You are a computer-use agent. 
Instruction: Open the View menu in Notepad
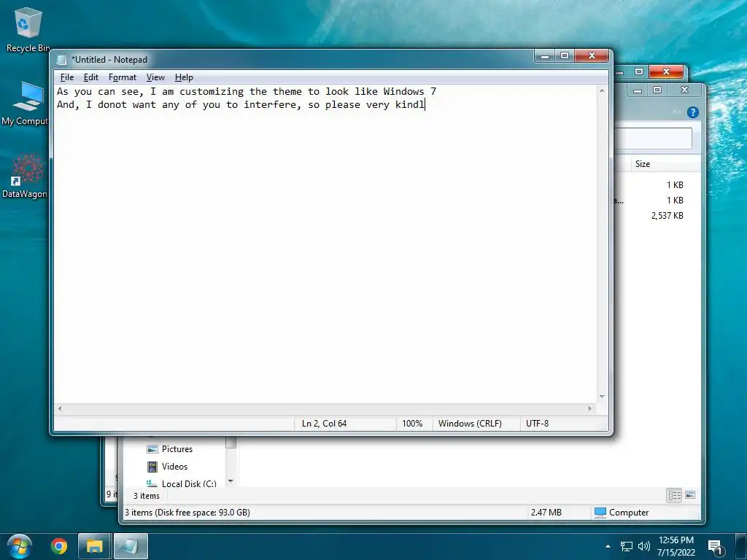155,77
